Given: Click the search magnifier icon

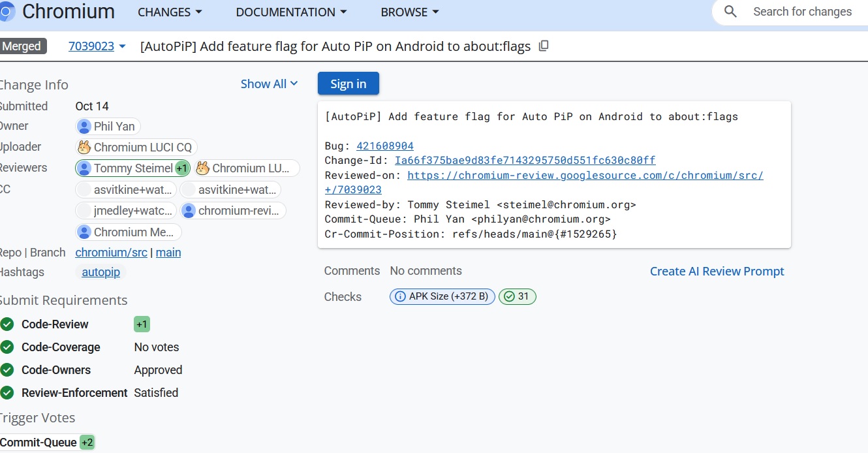Looking at the screenshot, I should click(x=731, y=12).
